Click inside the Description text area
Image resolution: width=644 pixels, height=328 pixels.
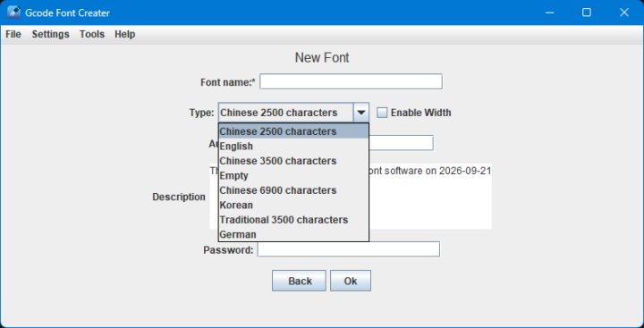pos(430,197)
